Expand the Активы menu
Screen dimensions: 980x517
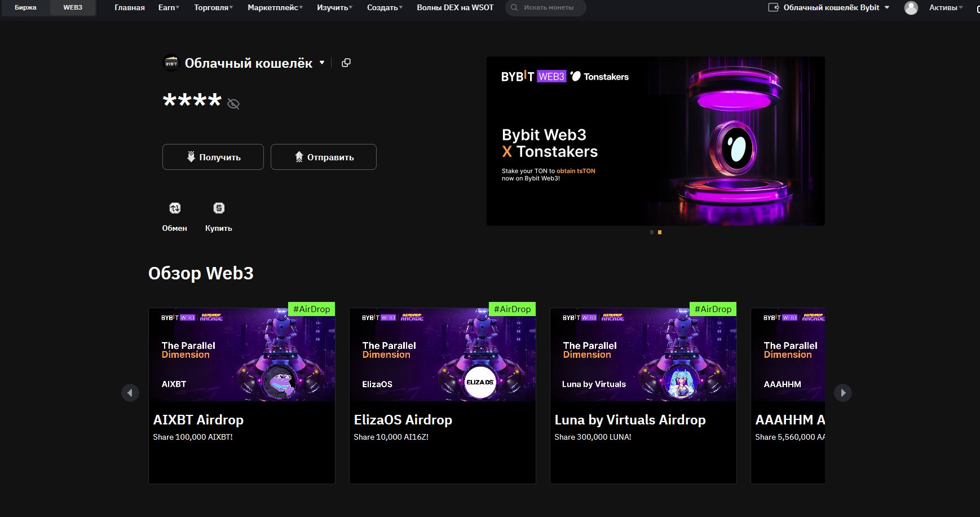tap(946, 8)
